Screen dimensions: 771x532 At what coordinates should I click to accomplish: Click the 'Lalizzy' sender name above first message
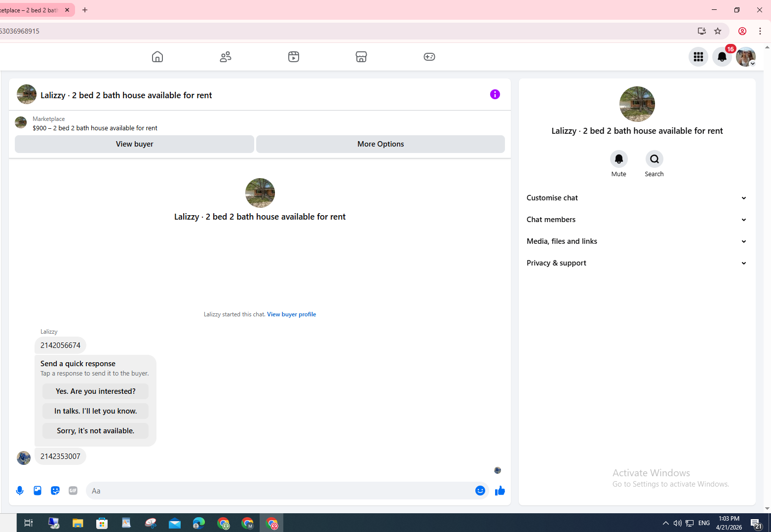(x=49, y=332)
